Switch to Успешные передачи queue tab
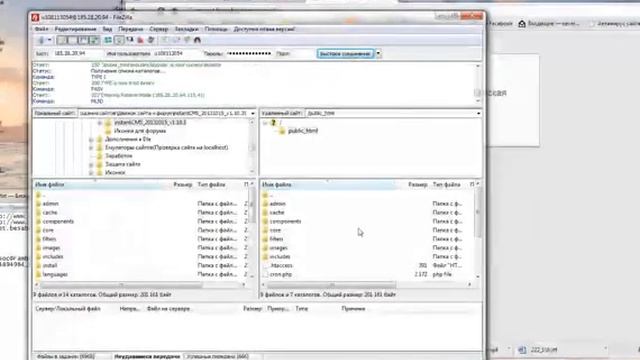The image size is (640, 360). point(219,356)
